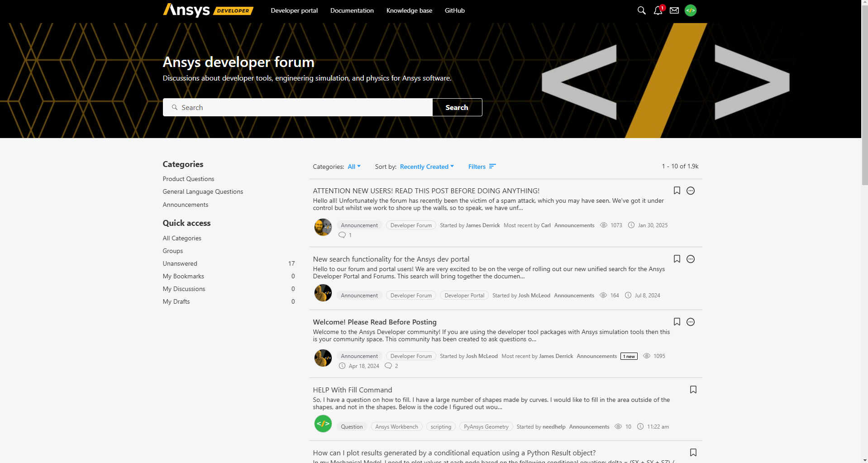Screen dimensions: 868x463
Task: Open GitHub in top menu
Action: point(455,10)
